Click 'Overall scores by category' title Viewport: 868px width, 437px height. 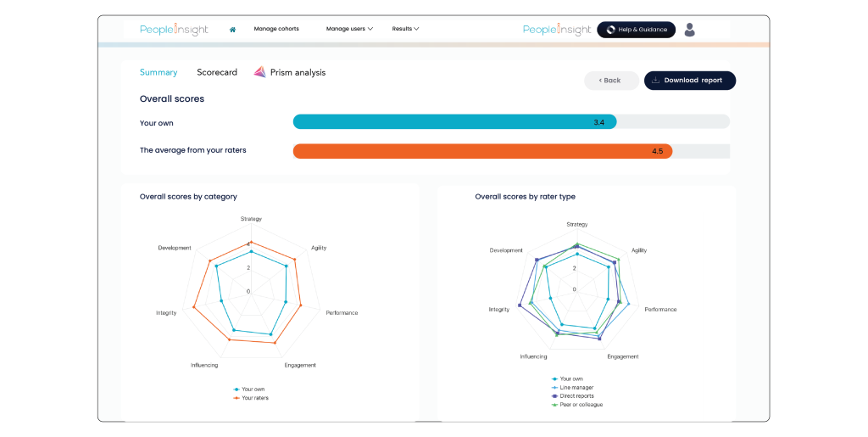pos(188,197)
